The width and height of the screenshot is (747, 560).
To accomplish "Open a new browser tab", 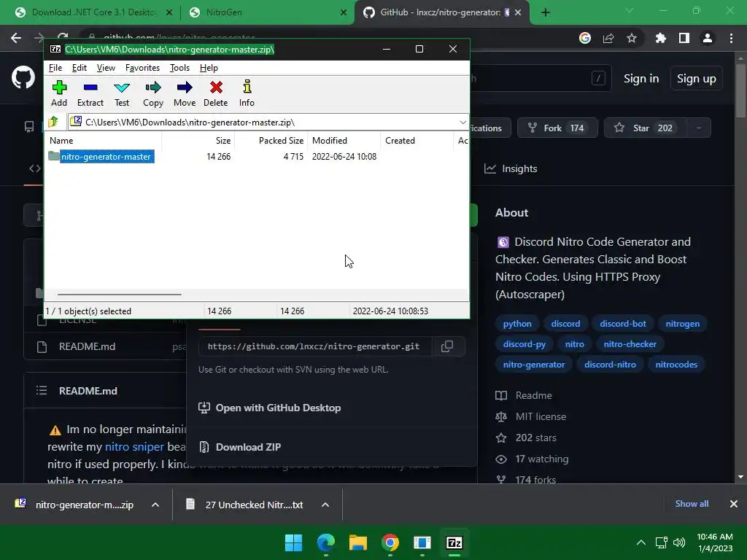I will pyautogui.click(x=546, y=12).
